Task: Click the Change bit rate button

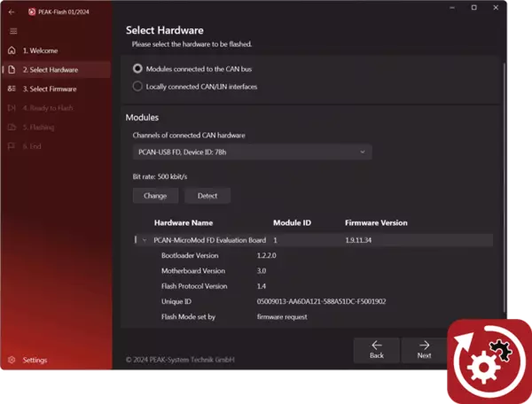Action: [x=155, y=196]
